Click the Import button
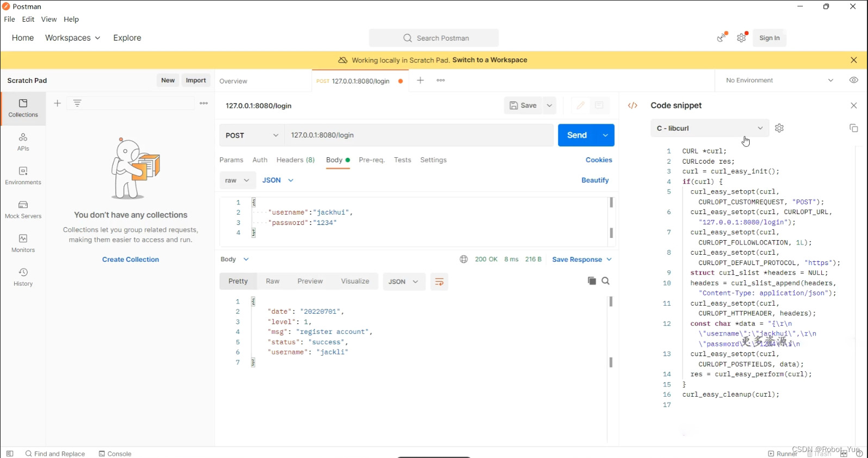Image resolution: width=868 pixels, height=458 pixels. (x=196, y=80)
